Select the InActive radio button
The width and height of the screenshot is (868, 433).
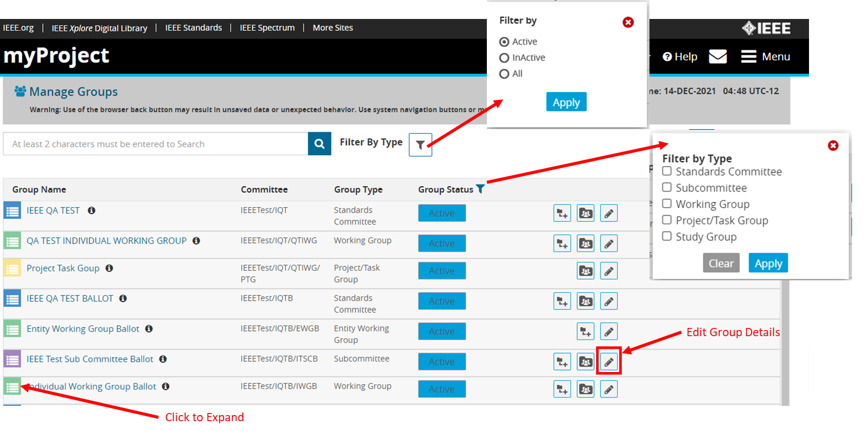(504, 58)
